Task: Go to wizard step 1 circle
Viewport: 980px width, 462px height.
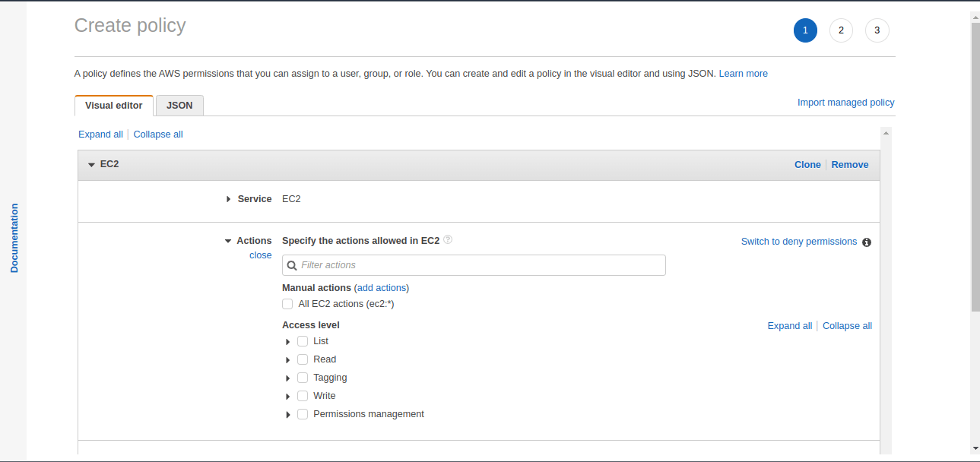Action: pos(805,30)
